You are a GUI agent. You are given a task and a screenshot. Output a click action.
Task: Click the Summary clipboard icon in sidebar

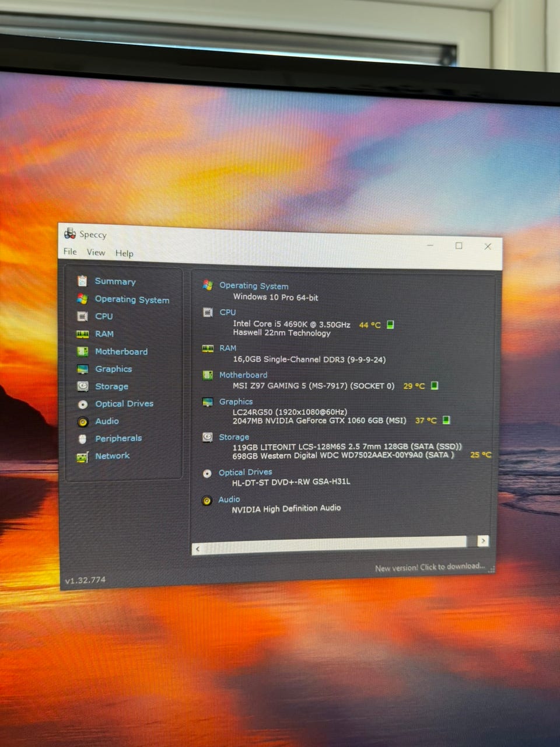click(82, 281)
